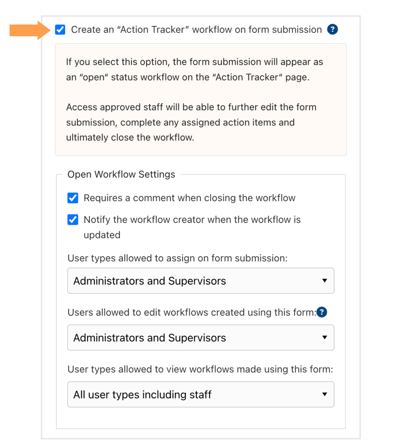Image resolution: width=401 pixels, height=445 pixels.
Task: Click the help icon next to Users allowed to edit
Action: click(x=322, y=312)
